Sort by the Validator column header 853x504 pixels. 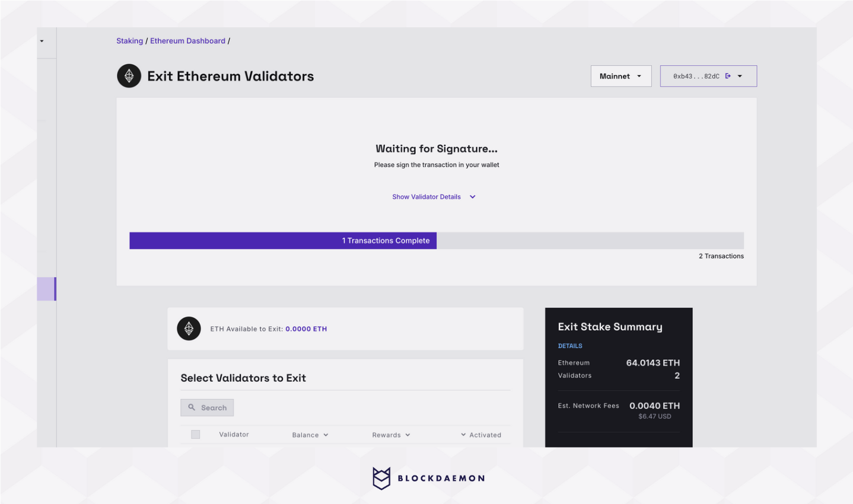tap(234, 435)
